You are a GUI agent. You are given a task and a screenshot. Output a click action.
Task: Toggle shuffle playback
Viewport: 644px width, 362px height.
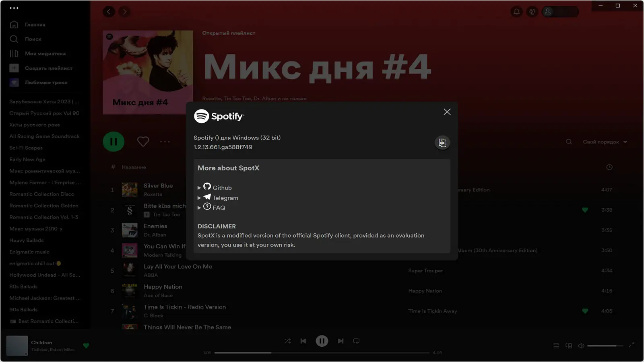click(287, 341)
